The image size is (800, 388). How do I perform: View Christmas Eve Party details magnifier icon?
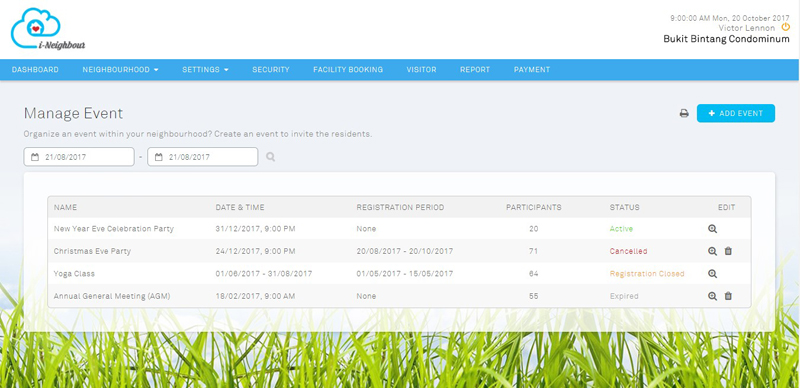pyautogui.click(x=712, y=251)
